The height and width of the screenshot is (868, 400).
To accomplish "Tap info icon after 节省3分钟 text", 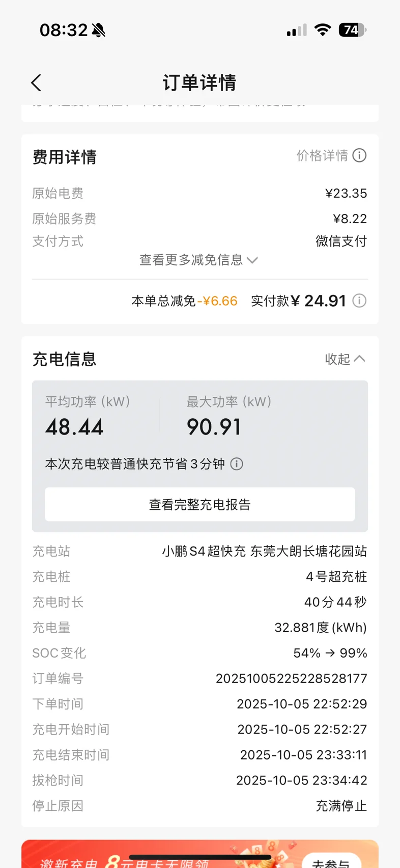I will [x=237, y=464].
